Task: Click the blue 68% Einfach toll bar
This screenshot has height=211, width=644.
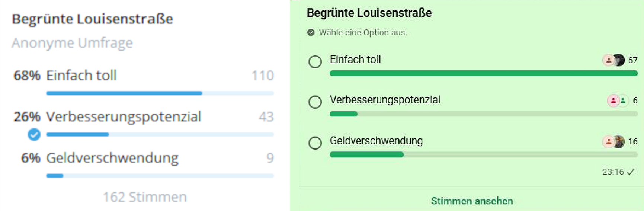Action: (x=124, y=93)
